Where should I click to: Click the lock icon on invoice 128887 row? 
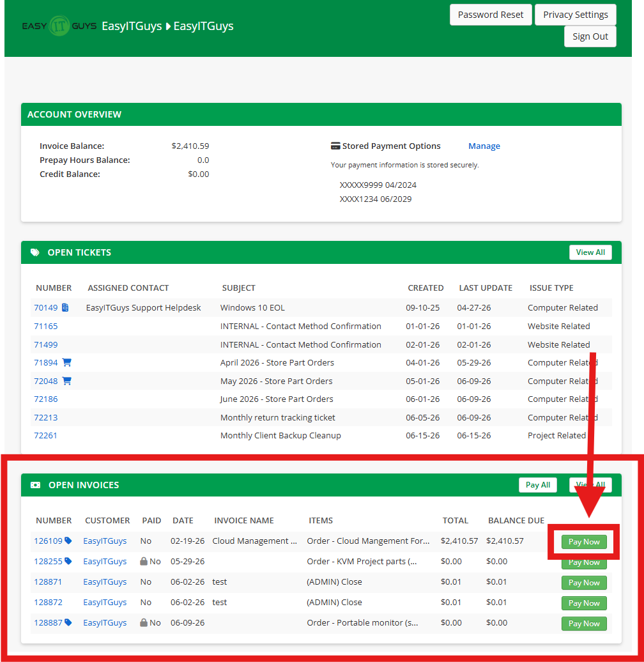(144, 622)
